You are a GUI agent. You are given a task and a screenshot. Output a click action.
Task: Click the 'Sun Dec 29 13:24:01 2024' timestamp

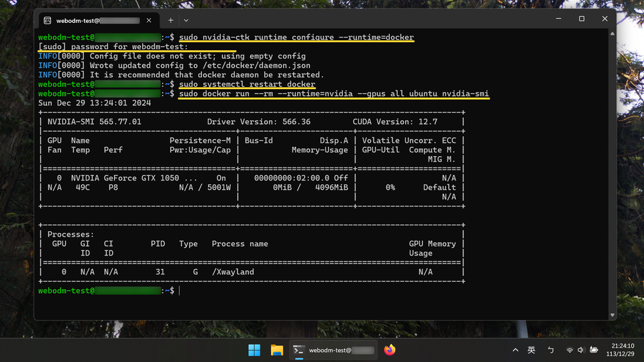click(x=95, y=103)
